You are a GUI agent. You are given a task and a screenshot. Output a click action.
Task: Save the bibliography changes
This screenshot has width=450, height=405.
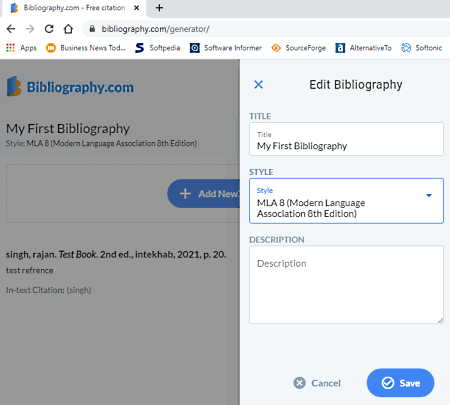coord(400,383)
